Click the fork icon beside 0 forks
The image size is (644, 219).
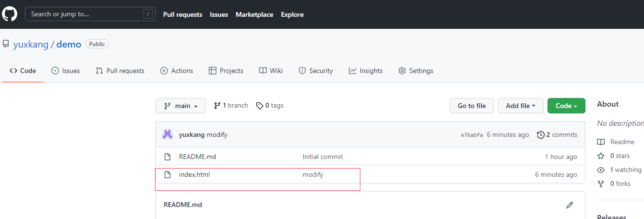pos(601,183)
